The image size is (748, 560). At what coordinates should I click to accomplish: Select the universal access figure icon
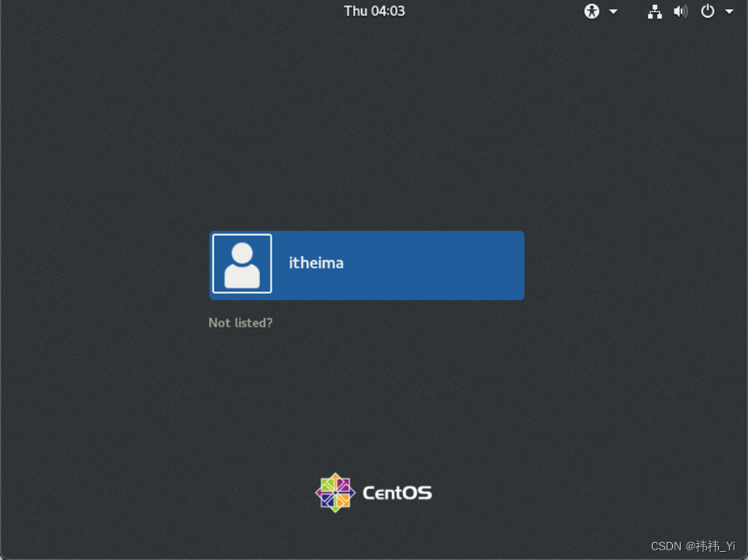590,11
